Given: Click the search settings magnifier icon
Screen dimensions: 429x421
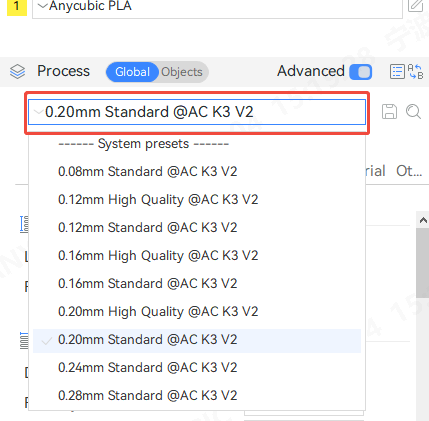Looking at the screenshot, I should 413,111.
